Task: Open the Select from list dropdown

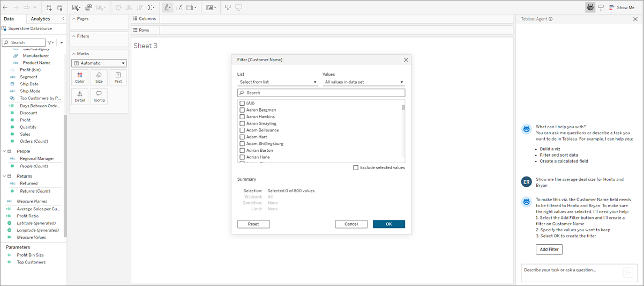Action: pyautogui.click(x=278, y=82)
